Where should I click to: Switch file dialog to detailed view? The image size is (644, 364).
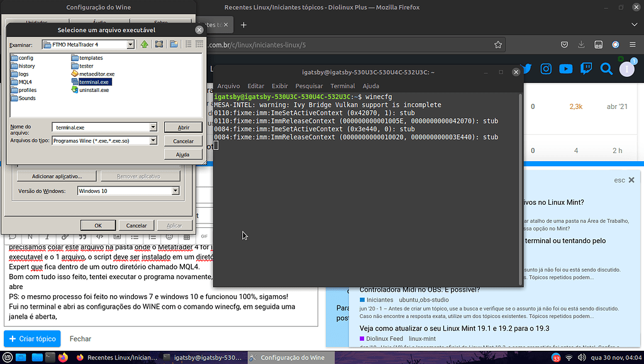point(199,44)
